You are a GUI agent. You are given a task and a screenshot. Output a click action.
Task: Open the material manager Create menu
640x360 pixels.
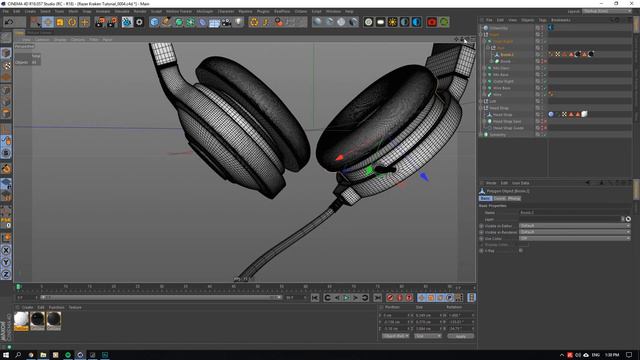coord(27,307)
